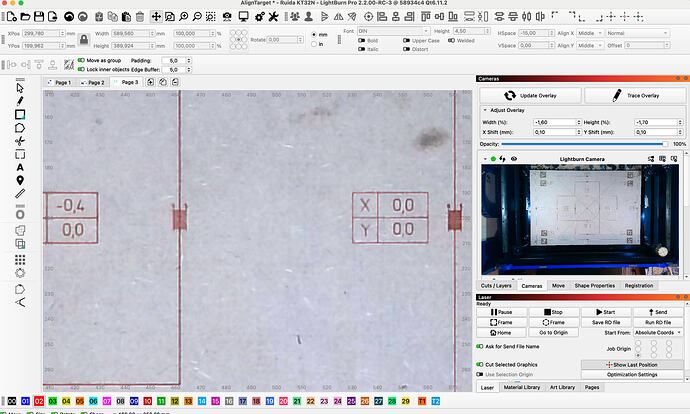Screen dimensions: 690x414
Task: Click the Save File icon
Action: [x=39, y=17]
